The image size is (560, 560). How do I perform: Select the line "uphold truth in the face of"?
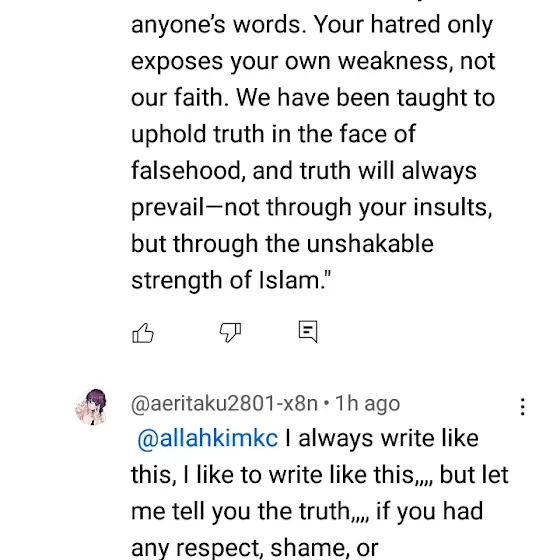pos(273,135)
